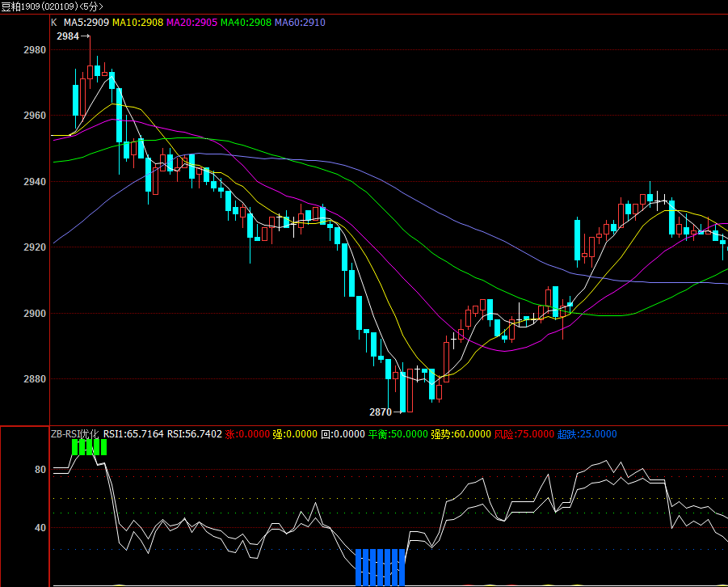Select the MA60:2910 blue label
The width and height of the screenshot is (728, 587).
point(300,23)
